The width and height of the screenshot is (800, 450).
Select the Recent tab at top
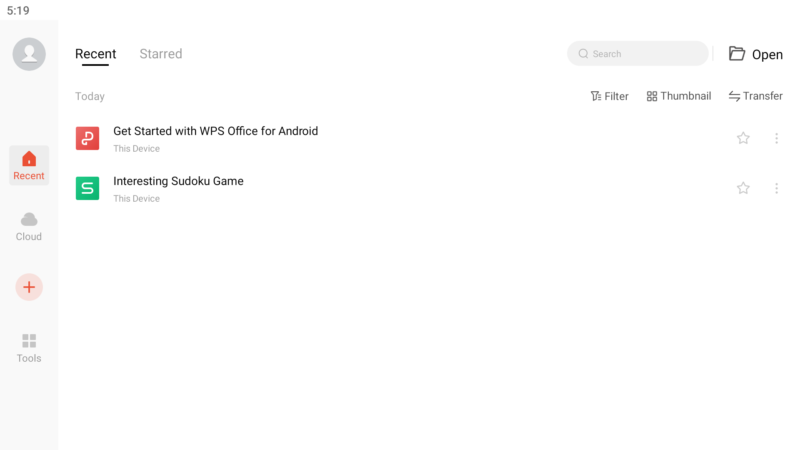click(x=96, y=54)
